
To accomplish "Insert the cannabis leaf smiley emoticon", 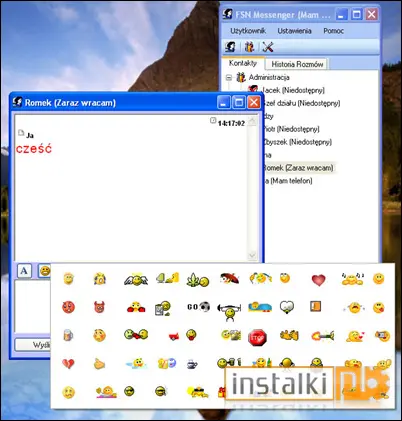I will (x=198, y=280).
